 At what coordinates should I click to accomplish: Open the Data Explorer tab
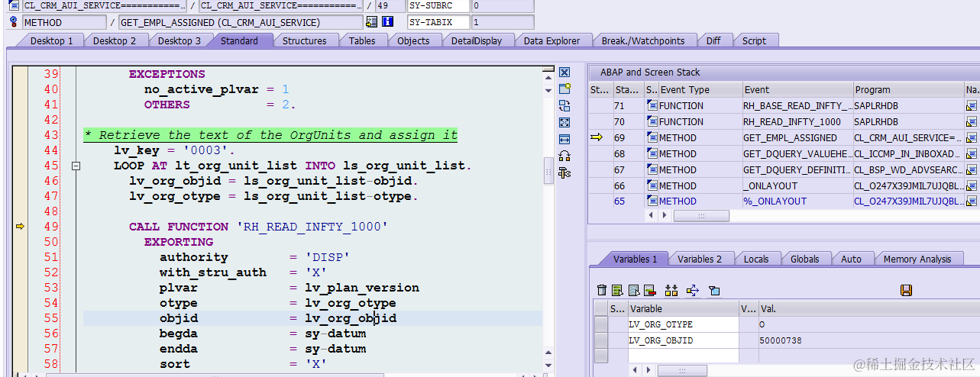tap(551, 41)
